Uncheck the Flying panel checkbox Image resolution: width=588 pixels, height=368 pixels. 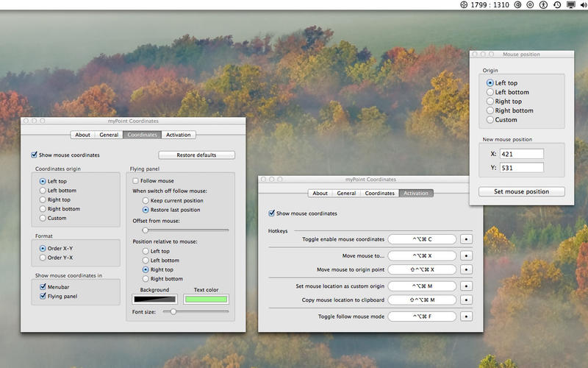tap(43, 296)
